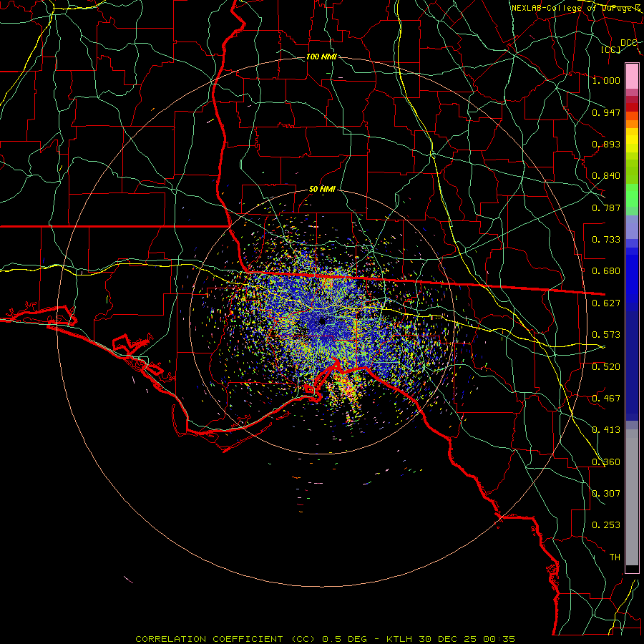Click the 0.840 scale value
This screenshot has width=644, height=644.
[x=606, y=176]
